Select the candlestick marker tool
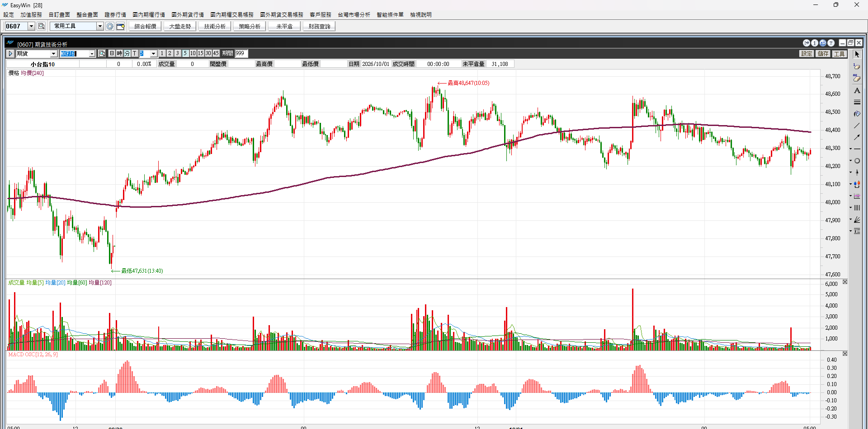868x429 pixels. point(857,184)
